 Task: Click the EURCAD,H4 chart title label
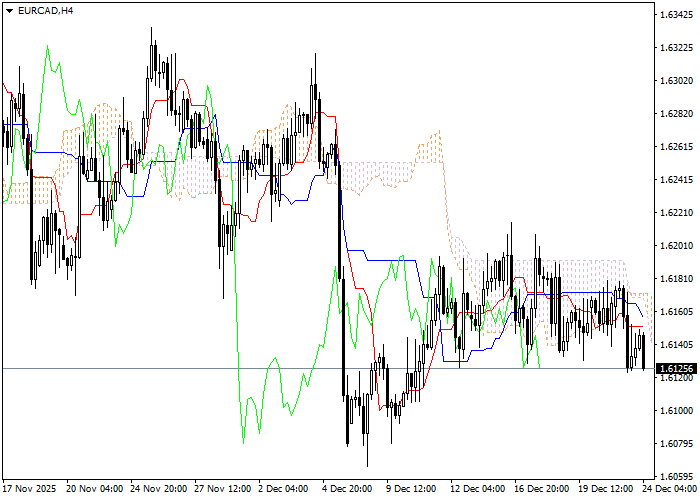click(46, 11)
